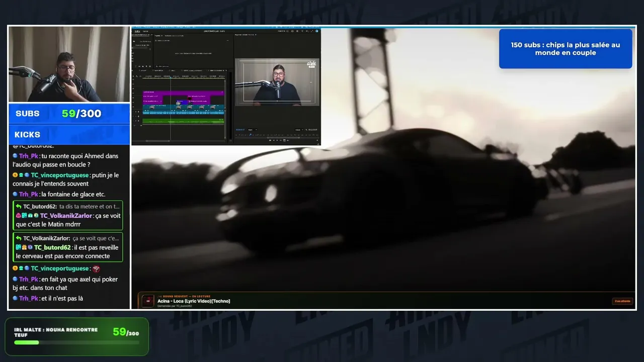The height and width of the screenshot is (362, 644).
Task: Click username TC_butord62 on 'il est pas reveille'
Action: click(52, 247)
